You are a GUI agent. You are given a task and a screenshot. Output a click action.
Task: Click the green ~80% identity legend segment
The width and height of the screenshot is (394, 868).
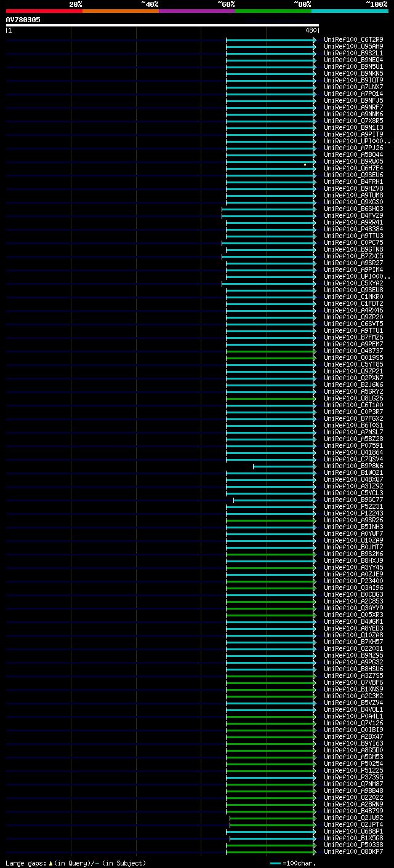(x=273, y=11)
